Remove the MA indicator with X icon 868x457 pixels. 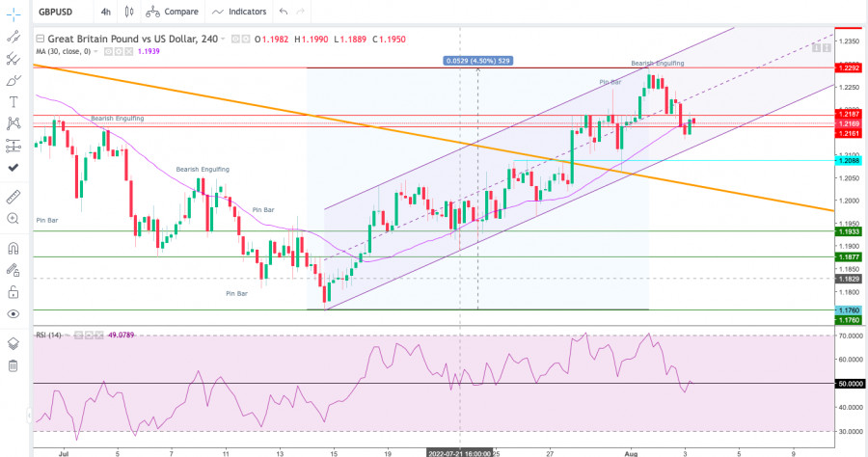(128, 51)
